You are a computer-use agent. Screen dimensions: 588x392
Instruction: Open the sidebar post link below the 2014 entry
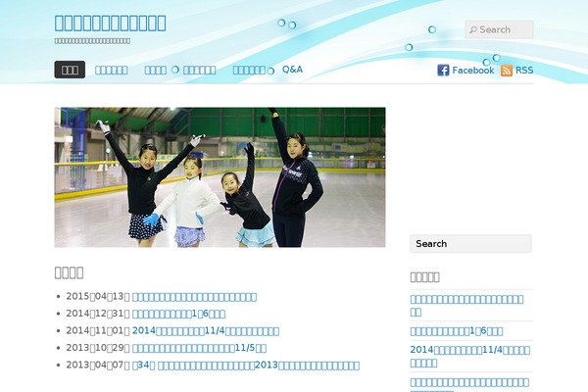[469, 384]
